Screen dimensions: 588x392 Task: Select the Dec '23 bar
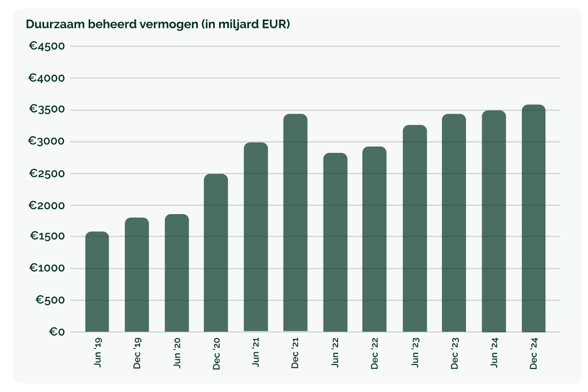(454, 223)
